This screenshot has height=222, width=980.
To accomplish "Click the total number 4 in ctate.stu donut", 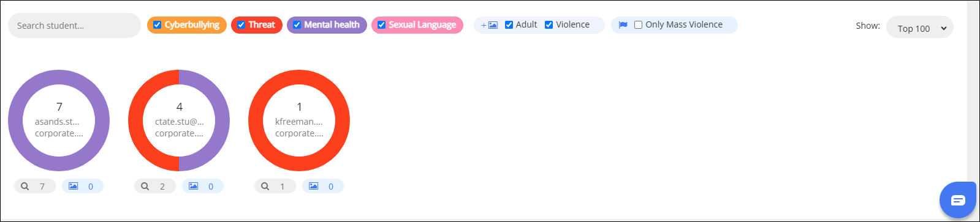I will (x=179, y=107).
